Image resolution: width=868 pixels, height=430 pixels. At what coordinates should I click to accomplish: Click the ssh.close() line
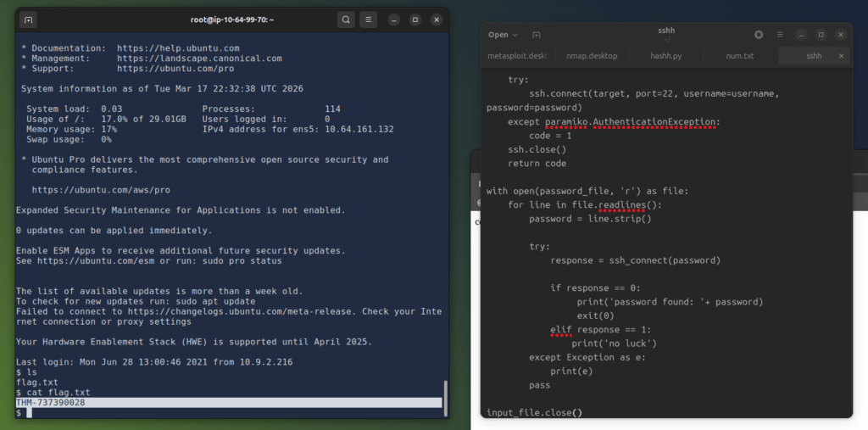537,149
